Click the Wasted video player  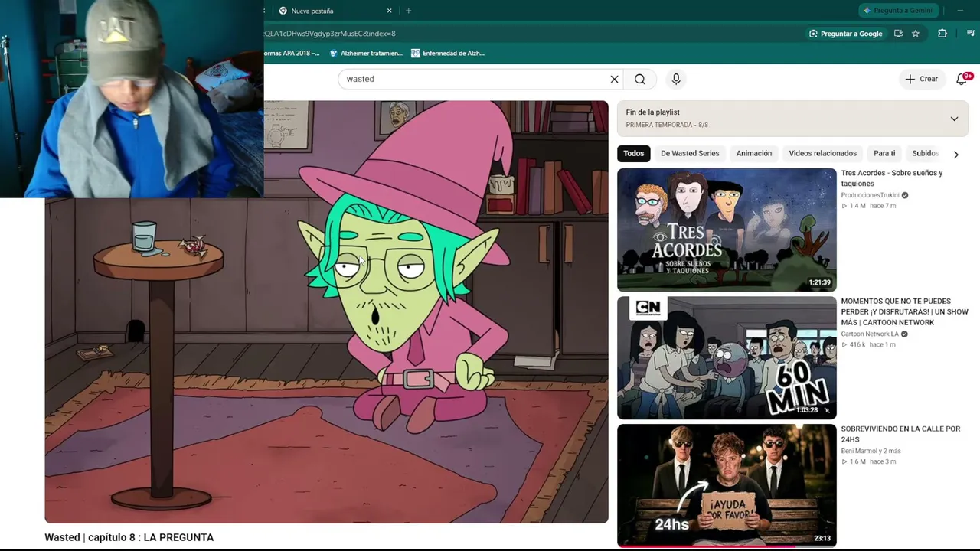(x=326, y=312)
